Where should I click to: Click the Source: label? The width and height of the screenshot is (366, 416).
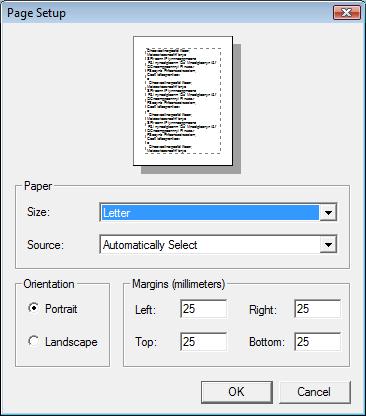[x=45, y=245]
